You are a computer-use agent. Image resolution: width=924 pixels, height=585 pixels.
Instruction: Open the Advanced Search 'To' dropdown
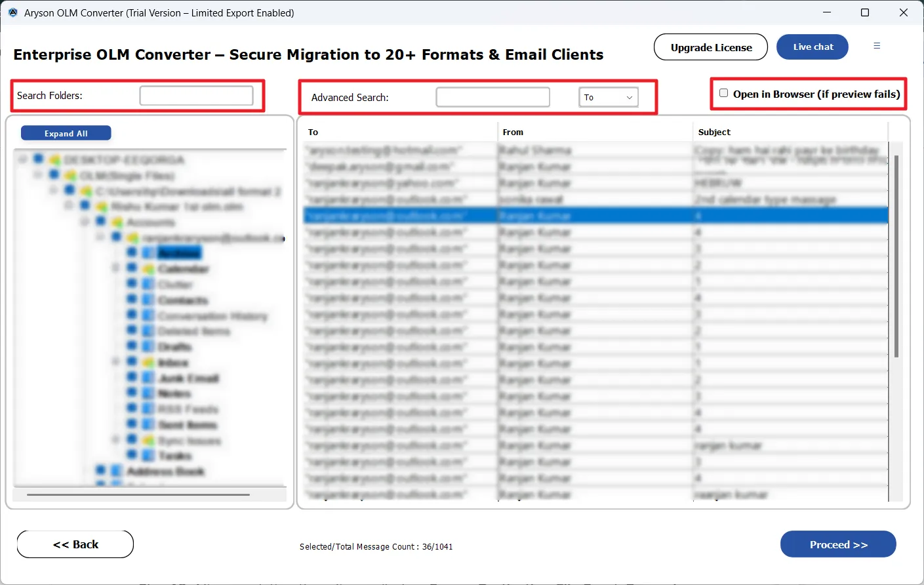609,97
